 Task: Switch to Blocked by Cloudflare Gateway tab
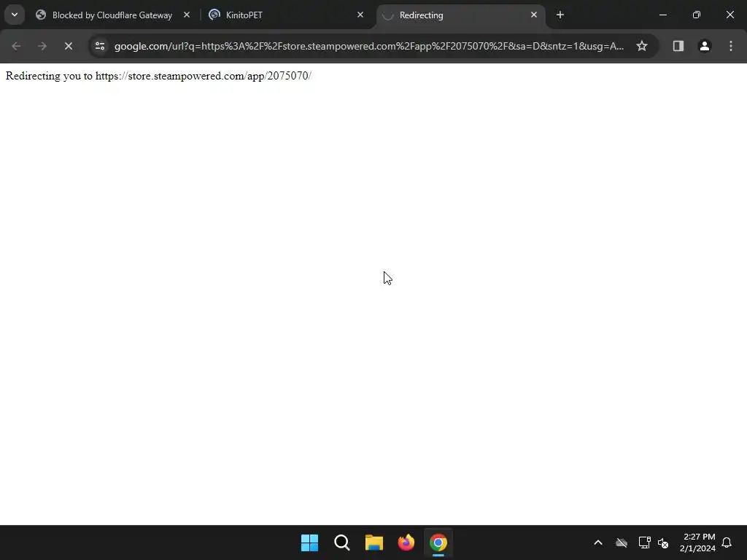[x=112, y=15]
